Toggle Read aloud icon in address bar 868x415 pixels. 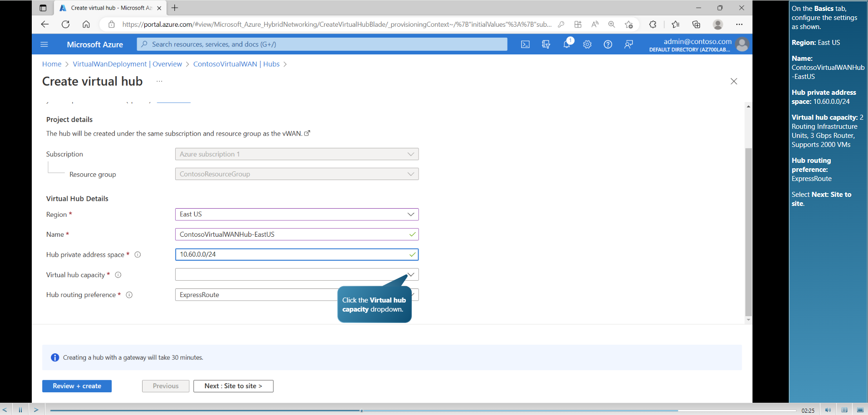click(595, 24)
